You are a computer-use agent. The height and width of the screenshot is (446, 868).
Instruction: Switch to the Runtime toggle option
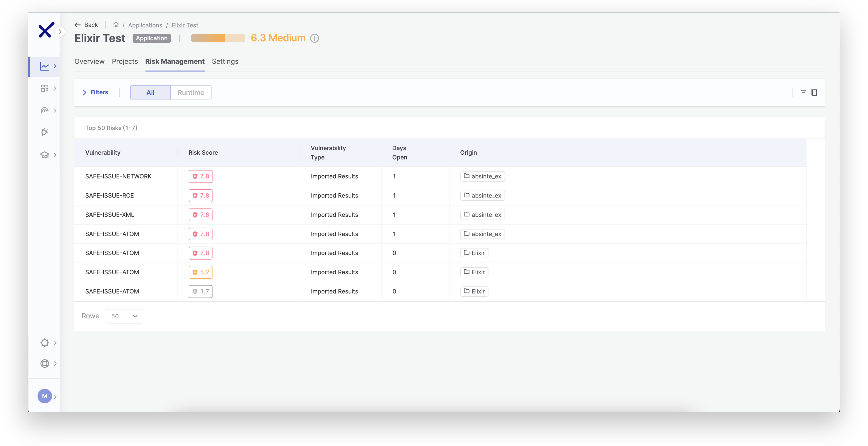pyautogui.click(x=191, y=93)
